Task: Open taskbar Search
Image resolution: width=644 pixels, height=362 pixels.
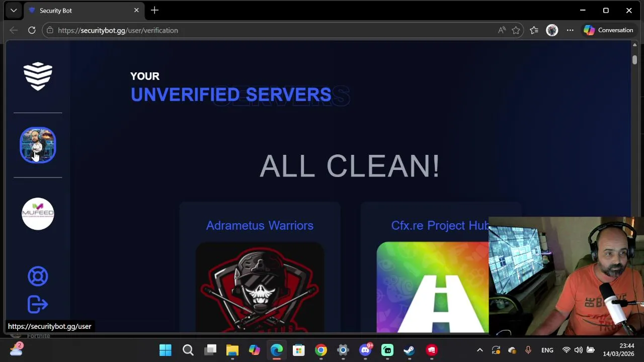Action: click(188, 350)
